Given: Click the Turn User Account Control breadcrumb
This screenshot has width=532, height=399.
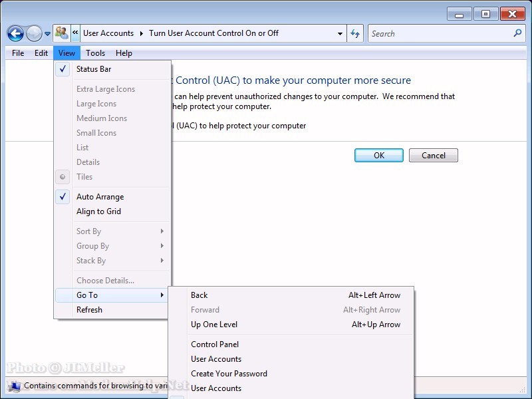Looking at the screenshot, I should pos(213,33).
